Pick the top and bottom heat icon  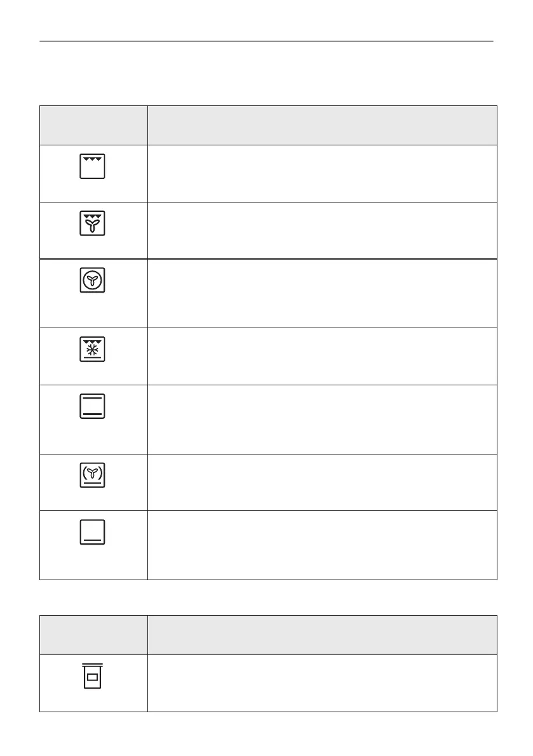tap(92, 406)
